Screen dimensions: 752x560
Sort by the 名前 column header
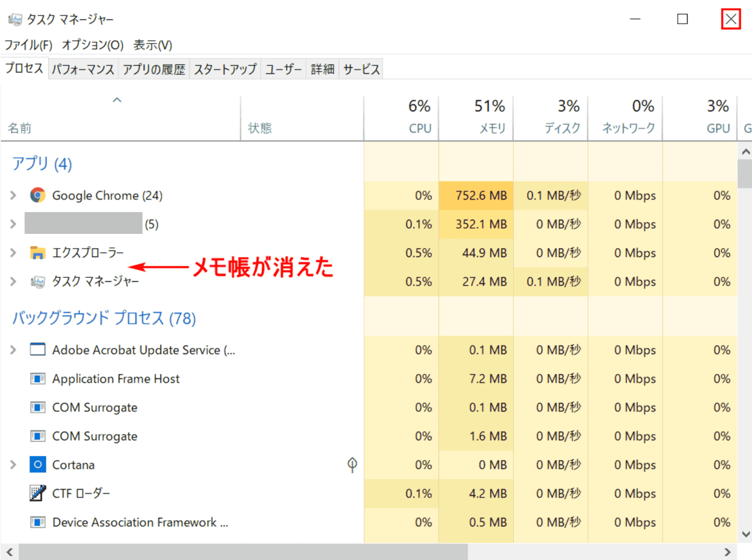tap(120, 118)
